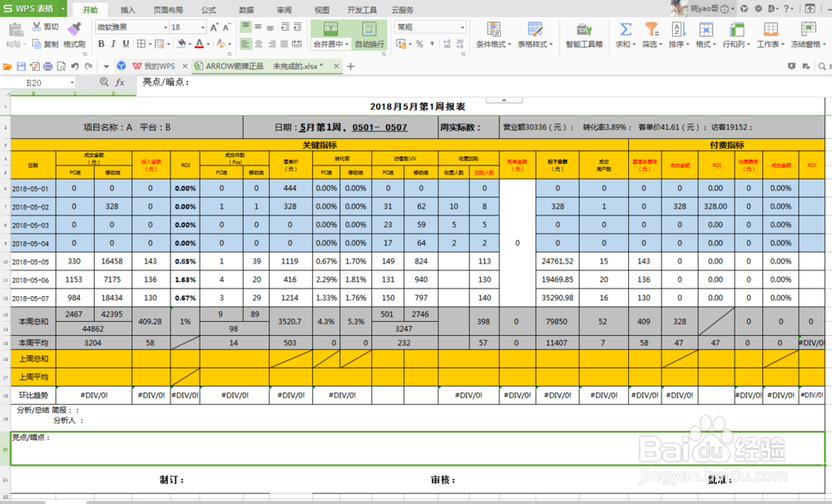Viewport: 832px width, 504px height.
Task: Select the Format Painter (格式刷) brush
Action: tap(74, 28)
